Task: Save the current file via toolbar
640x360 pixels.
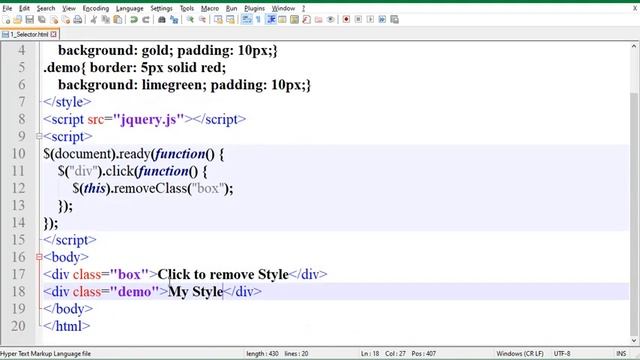Action: [x=29, y=20]
